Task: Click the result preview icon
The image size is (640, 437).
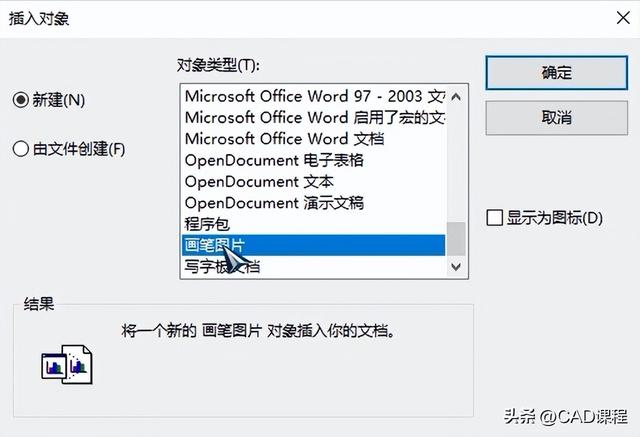Action: pos(67,364)
